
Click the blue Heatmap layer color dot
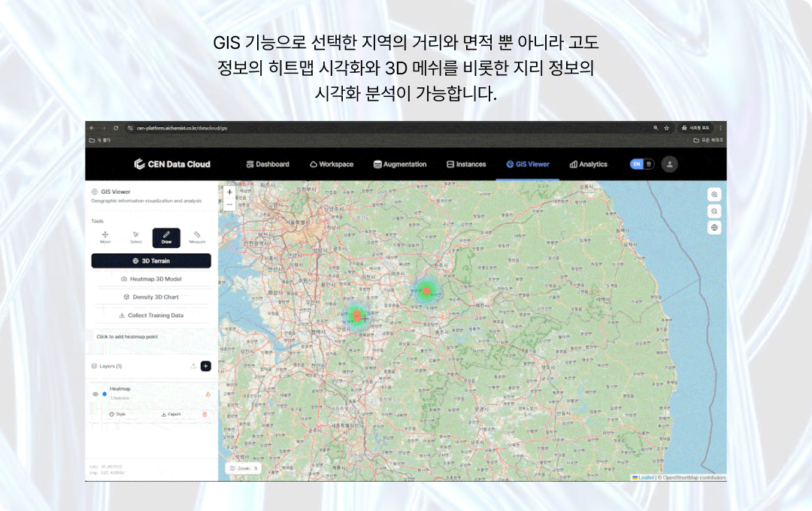coord(105,394)
